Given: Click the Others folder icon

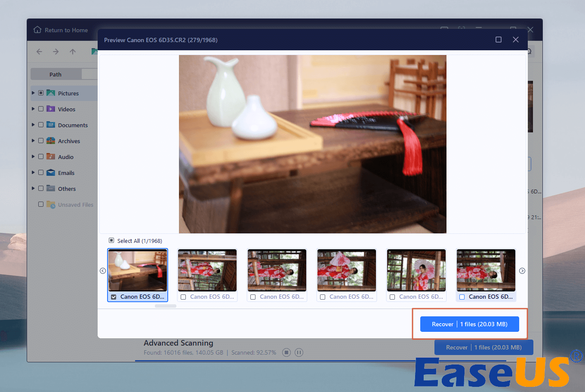Looking at the screenshot, I should click(x=51, y=188).
